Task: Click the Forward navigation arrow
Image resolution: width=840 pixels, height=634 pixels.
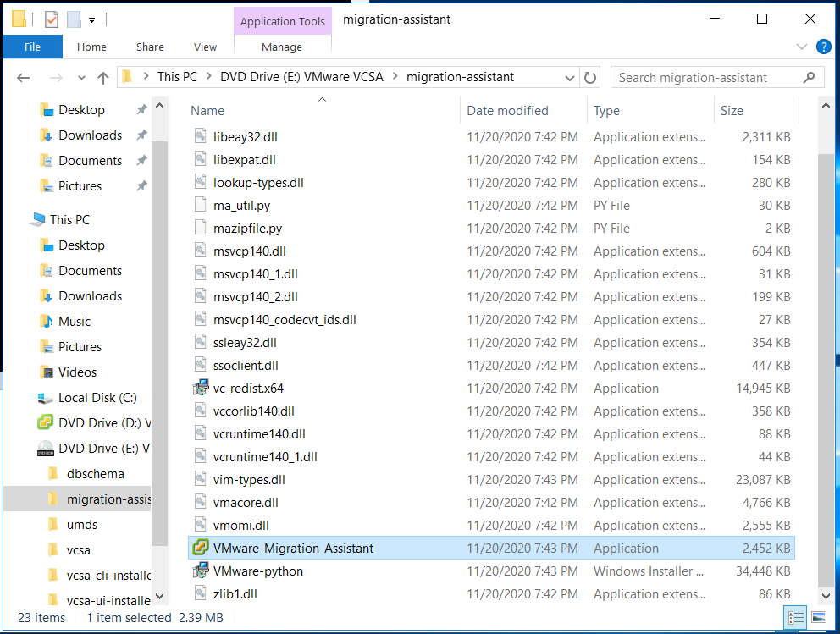Action: click(x=56, y=78)
